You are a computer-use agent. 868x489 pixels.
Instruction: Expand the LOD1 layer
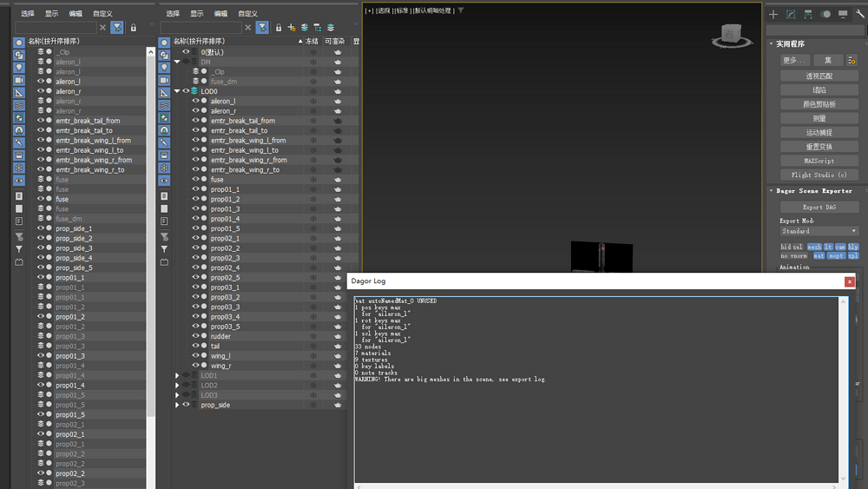pos(177,376)
